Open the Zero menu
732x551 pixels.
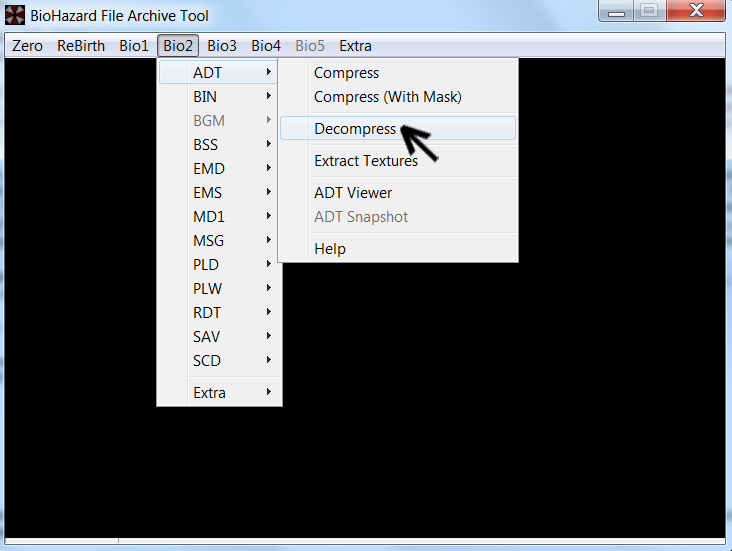coord(27,46)
